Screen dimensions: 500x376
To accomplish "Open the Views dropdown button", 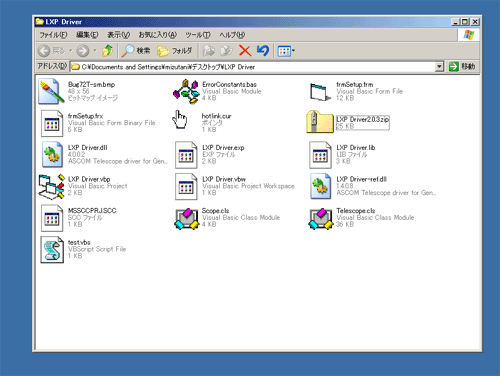I will tap(286, 51).
